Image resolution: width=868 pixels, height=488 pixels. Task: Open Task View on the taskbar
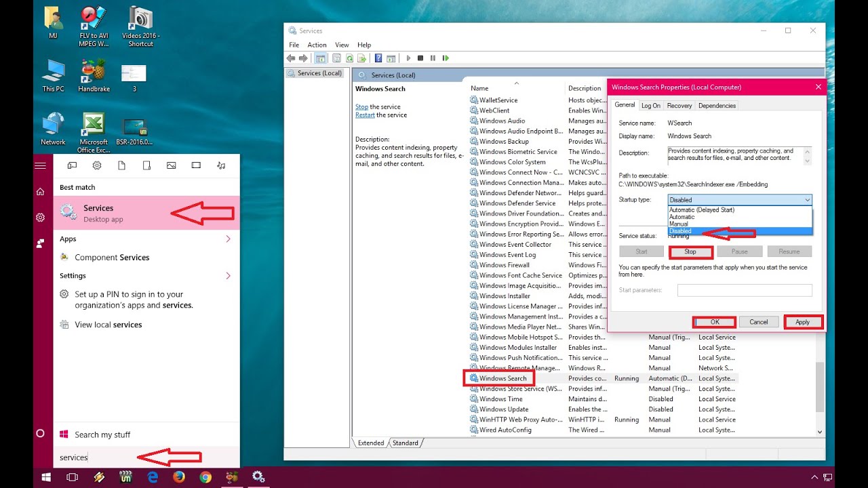[72, 477]
